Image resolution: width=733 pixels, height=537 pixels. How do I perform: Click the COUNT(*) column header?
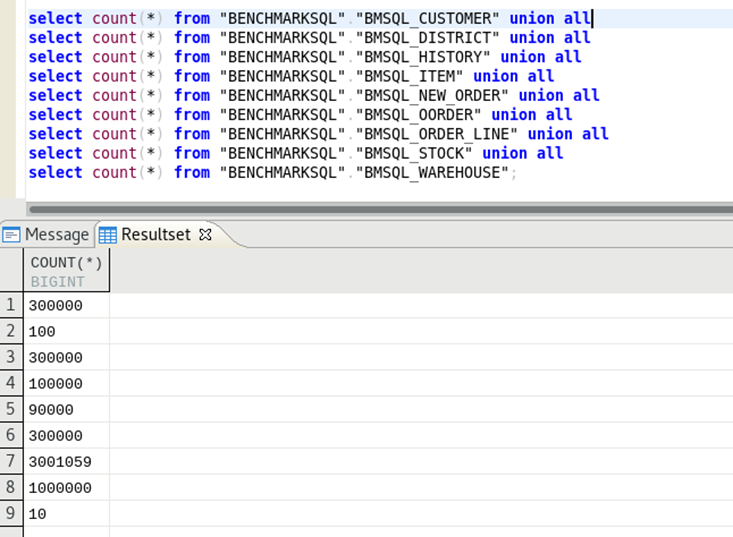(66, 271)
